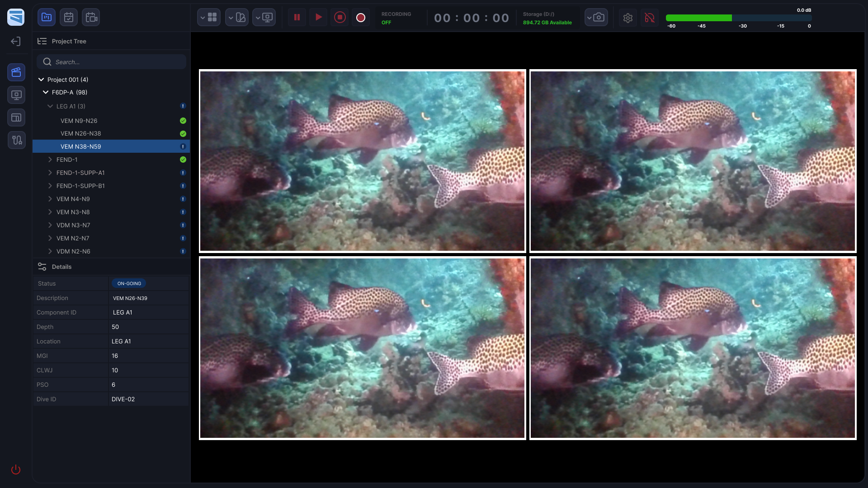Toggle the muted audio headset icon
Screen dimensions: 868x488
[649, 18]
